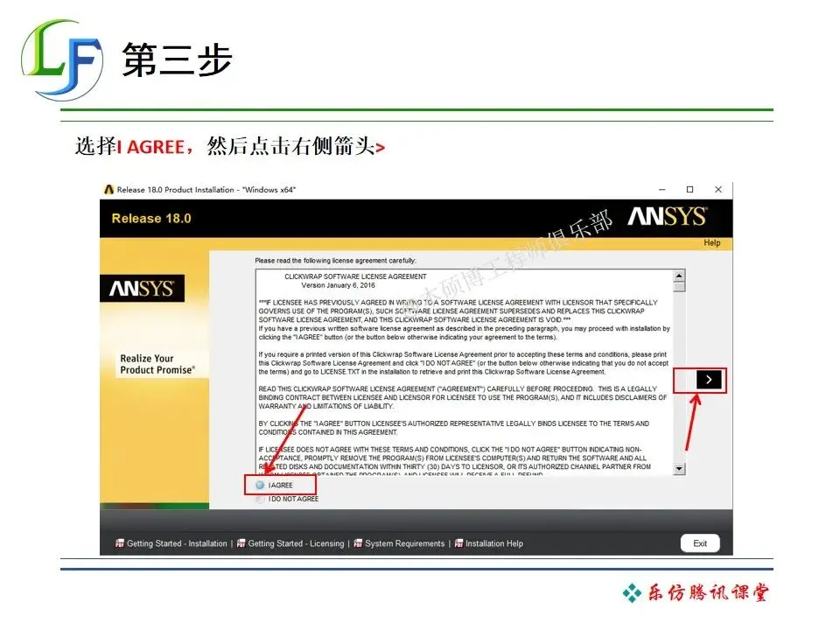This screenshot has width=840, height=630.
Task: Click the license scrollbar down arrow
Action: pos(679,469)
